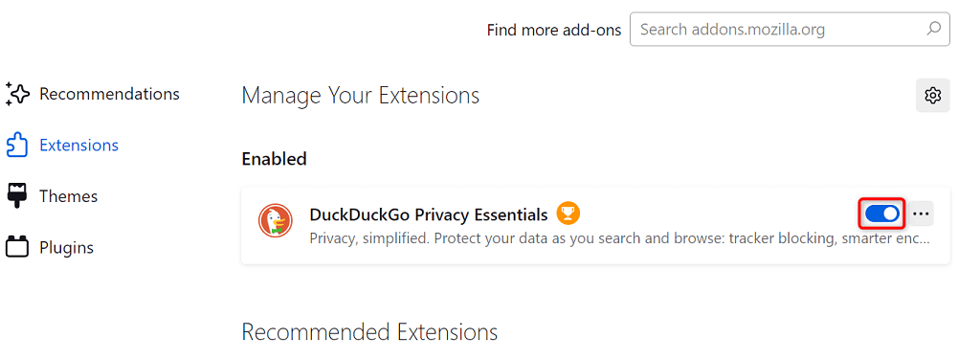Screen dimensions: 980x360
Task: Go to the Plugins category label
Action: tap(66, 247)
